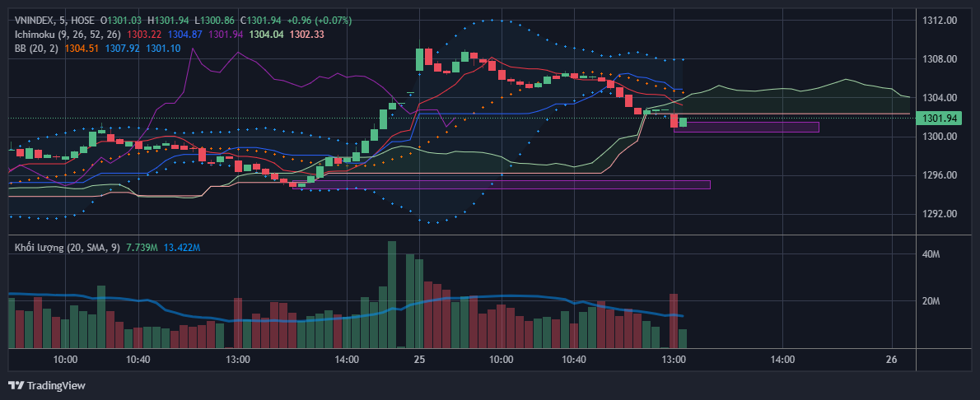Click the 14:00 label before date 25

tap(347, 360)
